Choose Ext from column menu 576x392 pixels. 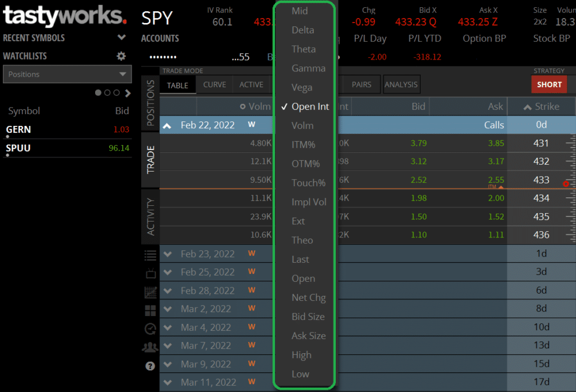coord(298,221)
